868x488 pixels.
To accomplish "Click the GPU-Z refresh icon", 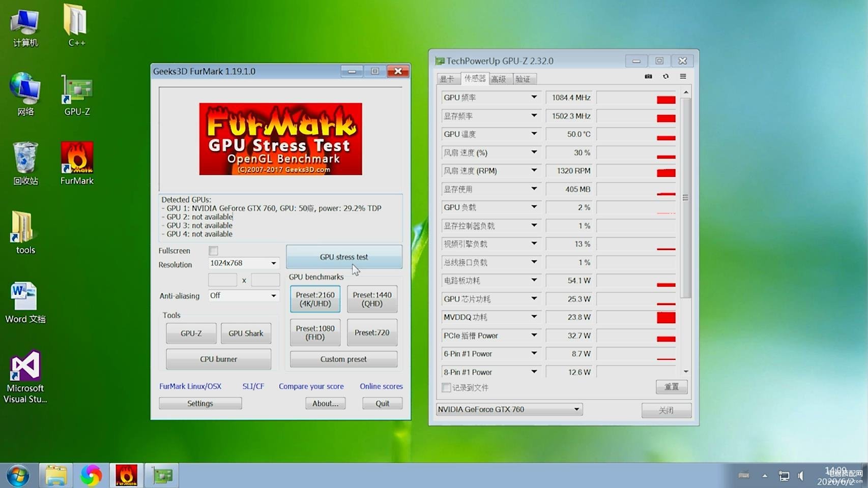I will click(666, 76).
